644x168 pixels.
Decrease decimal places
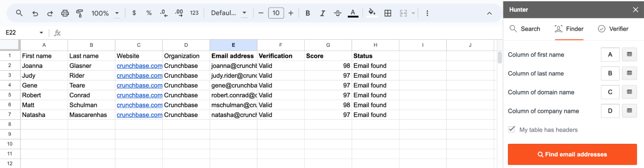pos(164,13)
